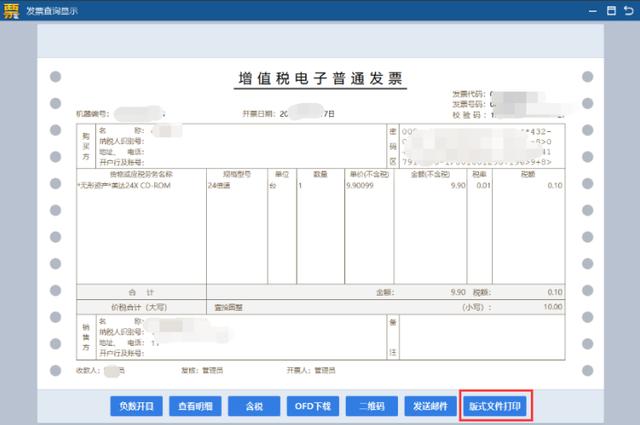Click the 数量 column header
This screenshot has height=425, width=640.
coord(320,174)
